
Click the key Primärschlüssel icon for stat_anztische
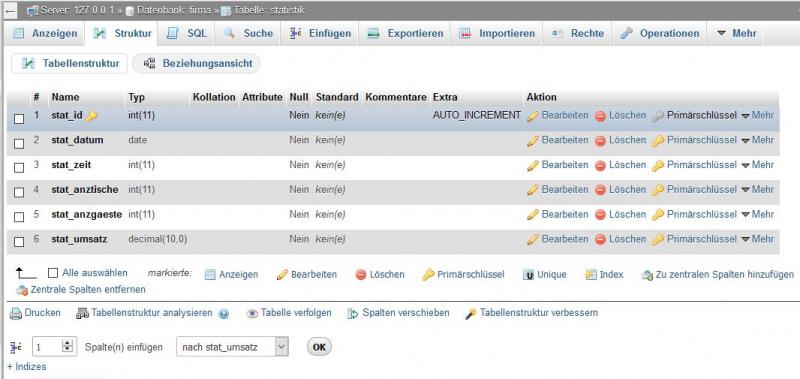[x=658, y=190]
